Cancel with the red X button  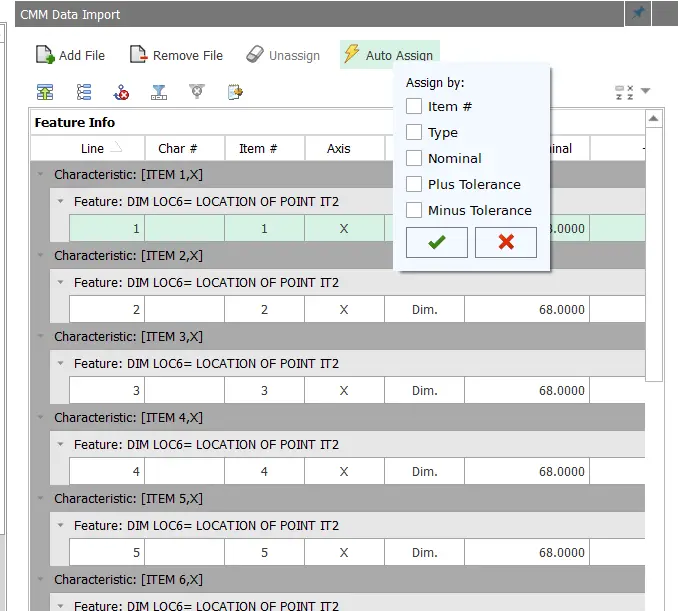[505, 242]
